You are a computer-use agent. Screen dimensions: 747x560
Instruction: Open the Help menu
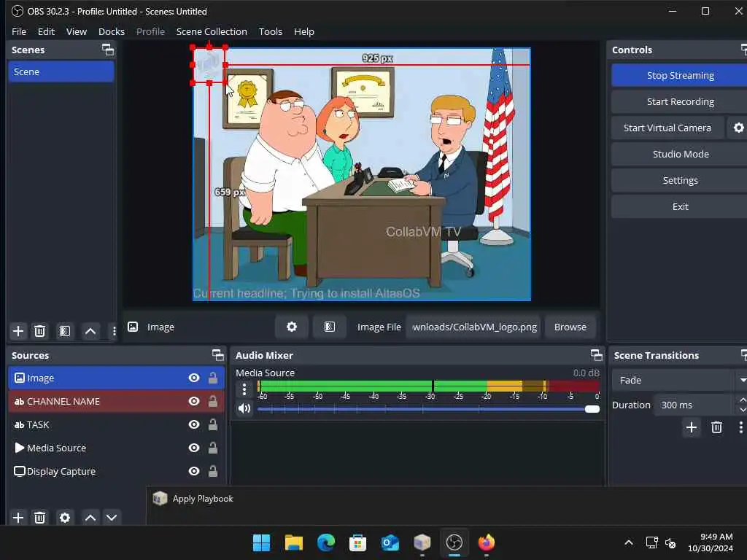tap(304, 31)
